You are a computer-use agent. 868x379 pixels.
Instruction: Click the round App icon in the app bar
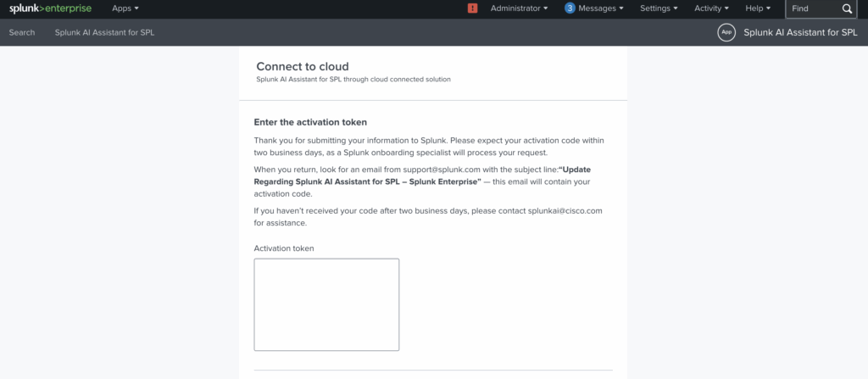[726, 32]
